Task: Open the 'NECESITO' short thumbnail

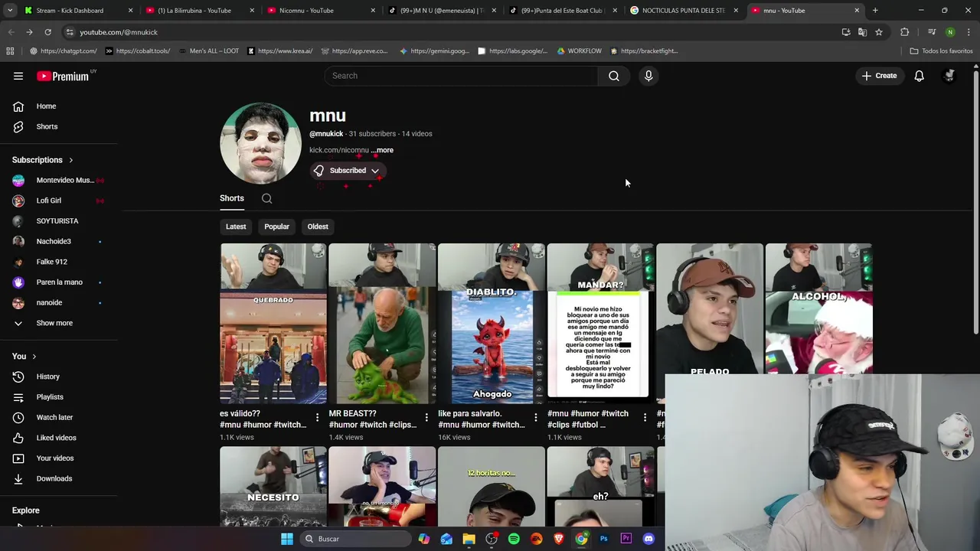Action: [x=273, y=487]
